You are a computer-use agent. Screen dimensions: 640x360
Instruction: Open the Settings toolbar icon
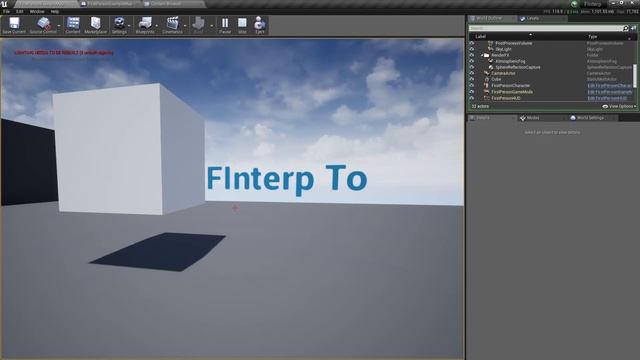[119, 23]
